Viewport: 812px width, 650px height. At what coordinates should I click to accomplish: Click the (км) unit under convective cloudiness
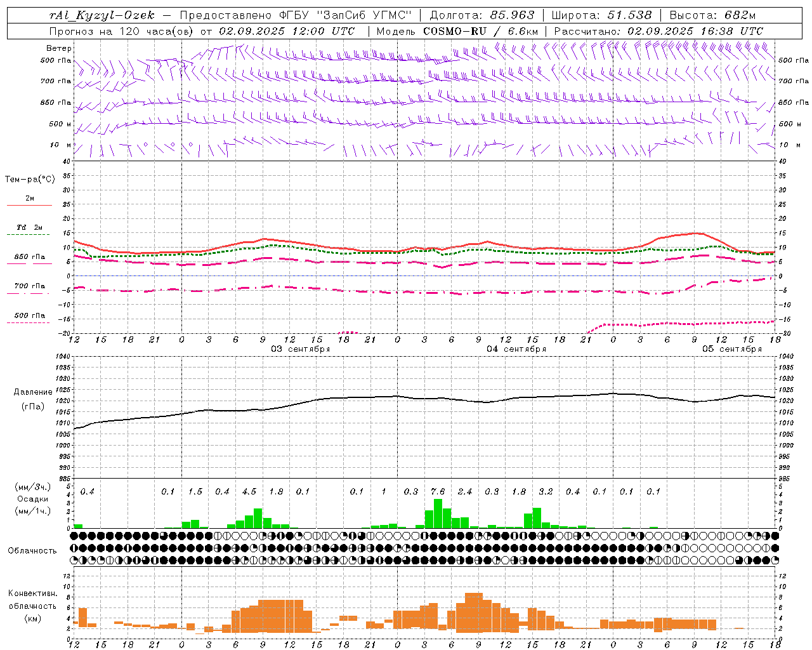pyautogui.click(x=33, y=619)
